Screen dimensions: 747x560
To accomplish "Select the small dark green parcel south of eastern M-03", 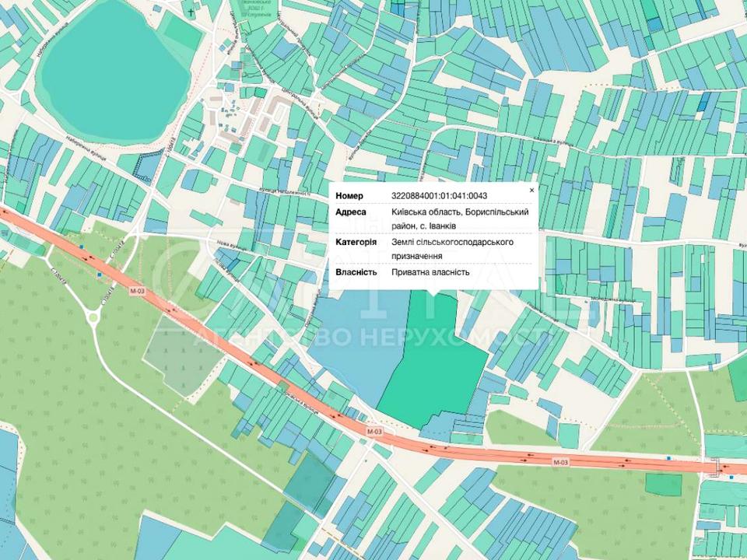I will [663, 484].
